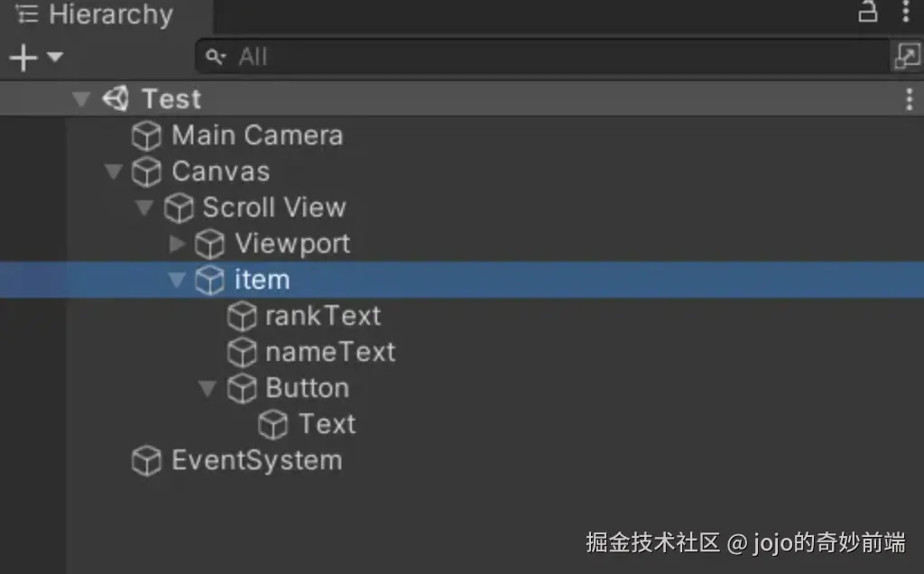Viewport: 924px width, 574px height.
Task: Collapse the Canvas foldout arrow
Action: (113, 171)
